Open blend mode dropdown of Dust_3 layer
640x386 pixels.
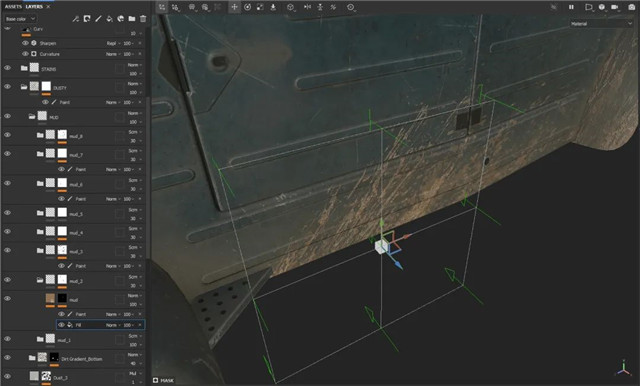pyautogui.click(x=135, y=373)
